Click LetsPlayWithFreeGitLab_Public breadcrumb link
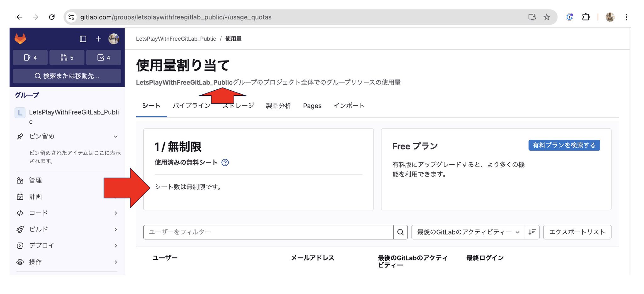Viewport: 644px width, 294px height. point(176,39)
